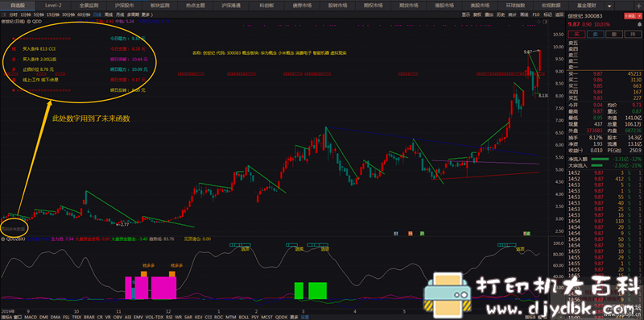Click the 标记 mark button
The image size is (644, 320).
548,15
